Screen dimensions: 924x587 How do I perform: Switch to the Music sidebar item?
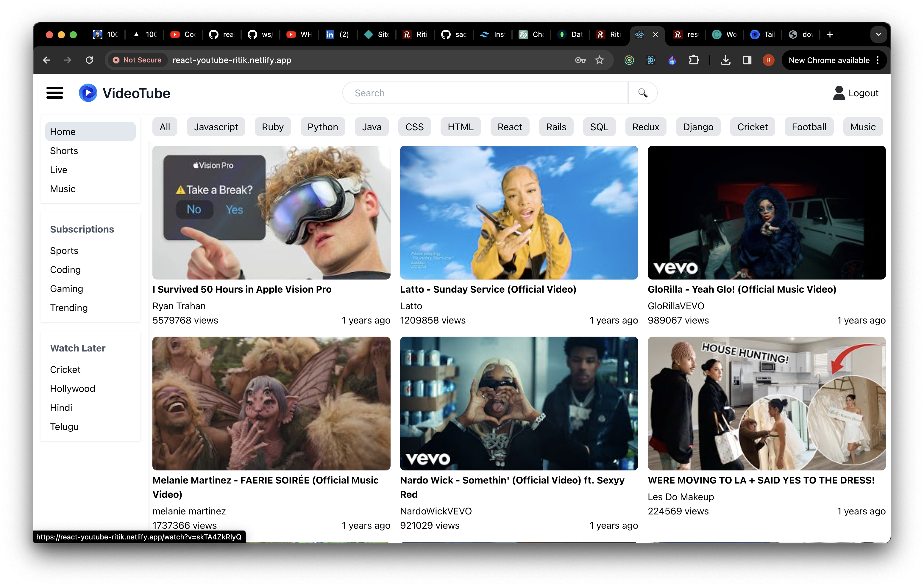click(63, 189)
